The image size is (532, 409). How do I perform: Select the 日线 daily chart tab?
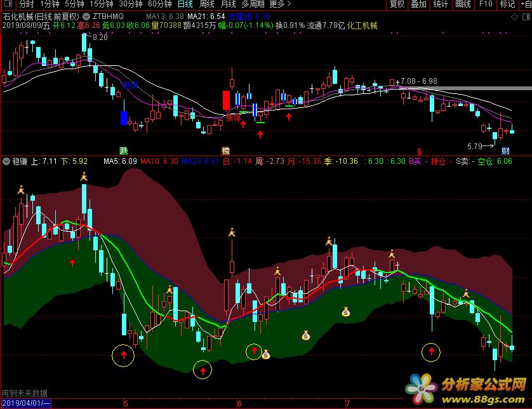pyautogui.click(x=185, y=4)
